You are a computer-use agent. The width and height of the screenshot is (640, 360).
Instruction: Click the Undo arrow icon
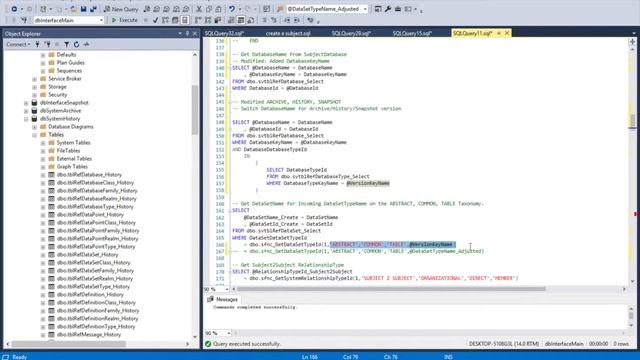231,9
